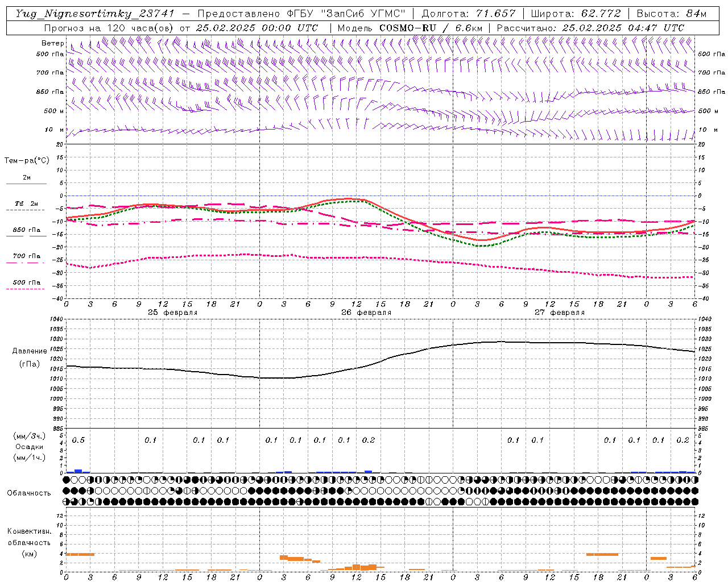This screenshot has width=728, height=582.
Task: Click the 500 м wind level label on left
Action: 54,111
